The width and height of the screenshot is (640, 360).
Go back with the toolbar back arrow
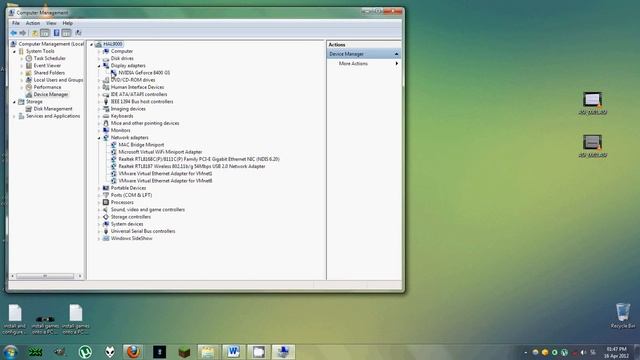click(x=13, y=33)
